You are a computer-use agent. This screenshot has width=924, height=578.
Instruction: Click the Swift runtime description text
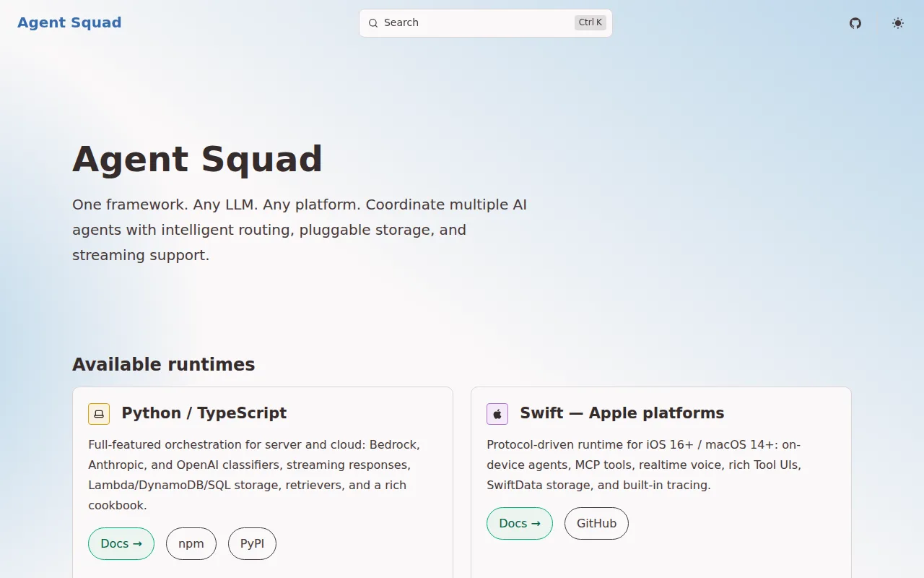click(x=644, y=465)
